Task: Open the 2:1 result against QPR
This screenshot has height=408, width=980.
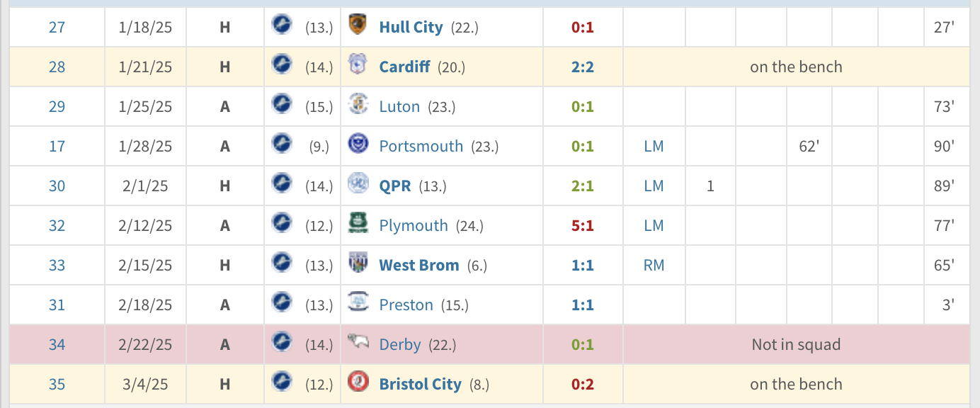Action: tap(583, 186)
